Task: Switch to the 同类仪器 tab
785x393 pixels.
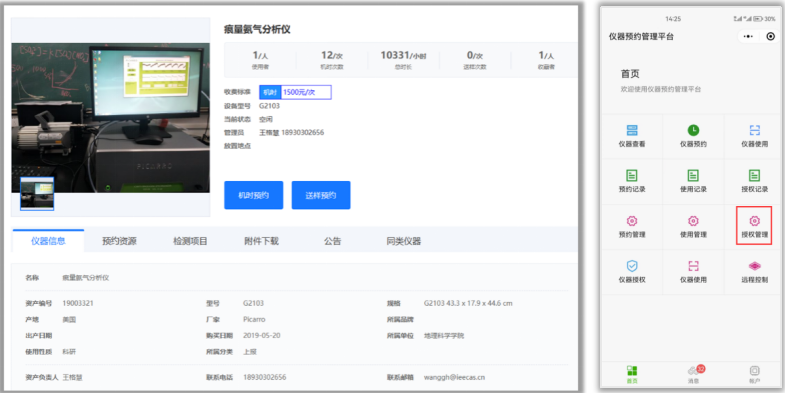Action: [404, 241]
